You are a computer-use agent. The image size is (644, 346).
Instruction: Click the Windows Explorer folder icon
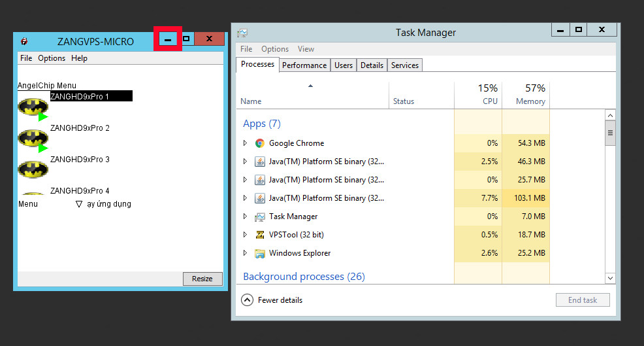pyautogui.click(x=259, y=253)
